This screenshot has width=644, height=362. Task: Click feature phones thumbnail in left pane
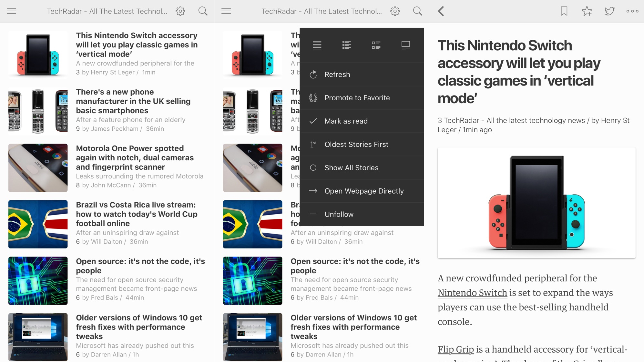(x=38, y=111)
